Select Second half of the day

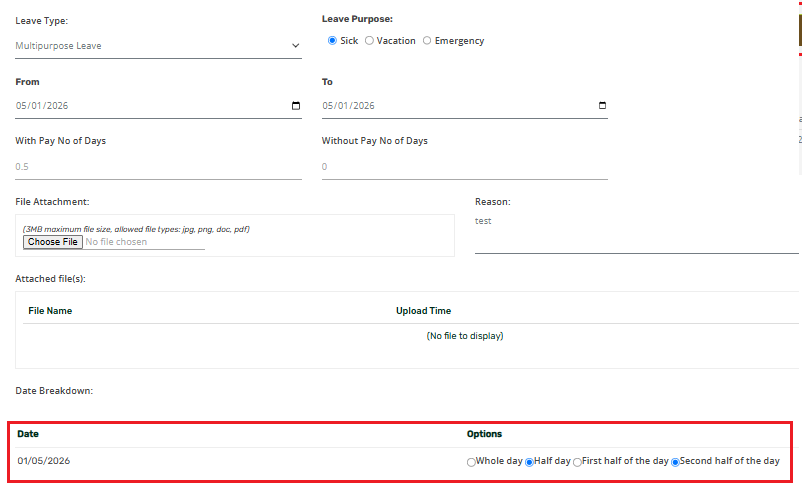point(675,462)
